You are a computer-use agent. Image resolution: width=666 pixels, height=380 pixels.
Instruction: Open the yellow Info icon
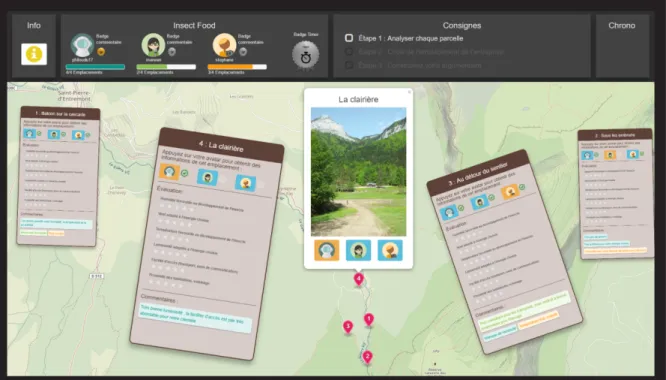34,54
